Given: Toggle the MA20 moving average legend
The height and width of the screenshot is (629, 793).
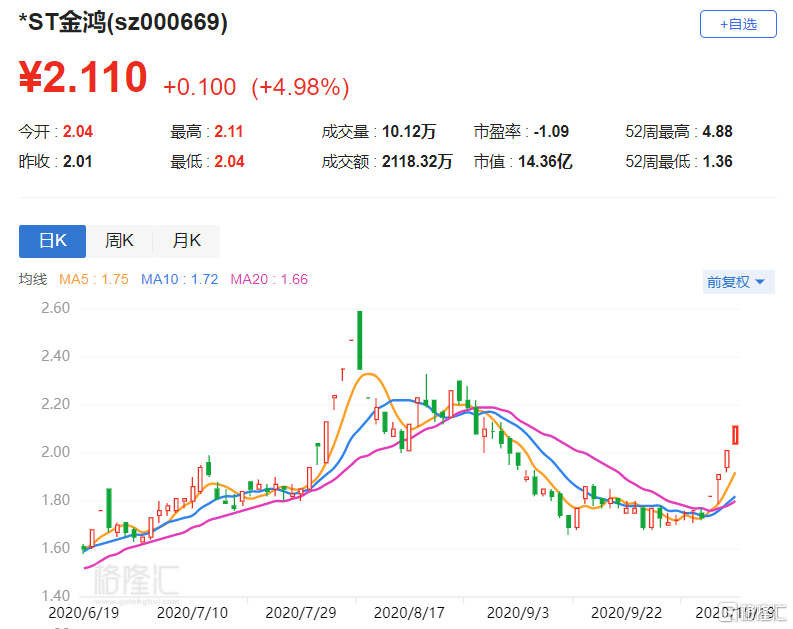Looking at the screenshot, I should coord(269,280).
